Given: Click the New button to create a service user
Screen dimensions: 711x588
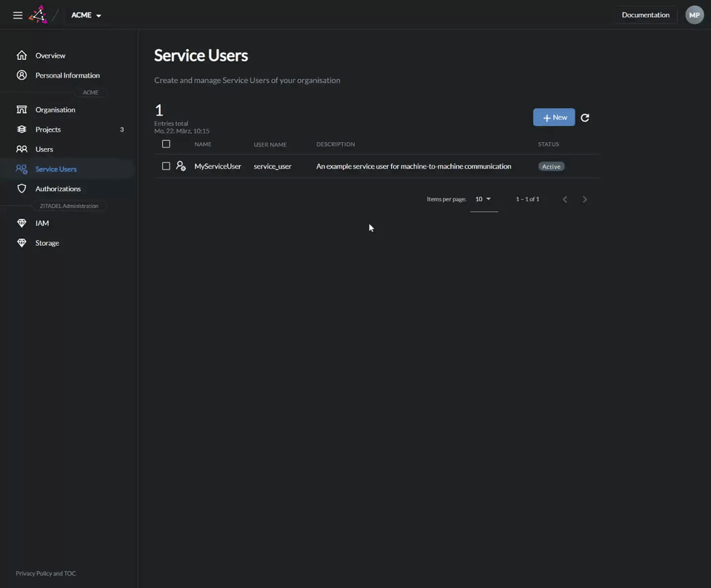Looking at the screenshot, I should tap(553, 117).
